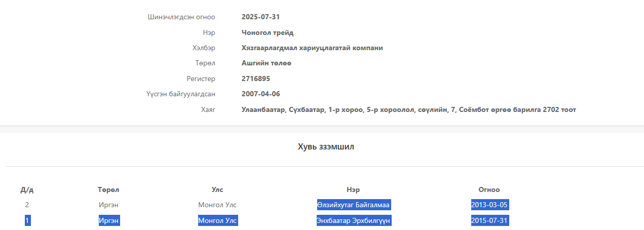This screenshot has width=644, height=230.
Task: Click the updated date value 2025-07-31
Action: 260,17
